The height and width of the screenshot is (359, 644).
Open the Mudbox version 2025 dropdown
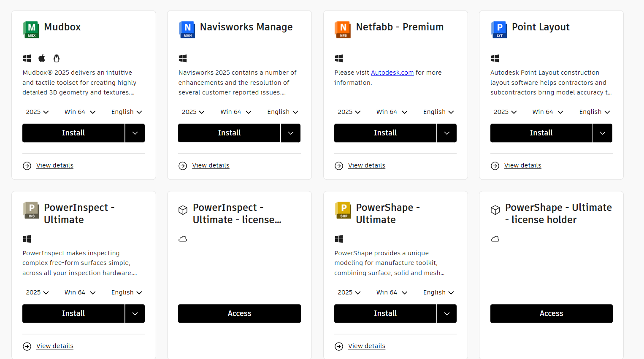(x=37, y=112)
